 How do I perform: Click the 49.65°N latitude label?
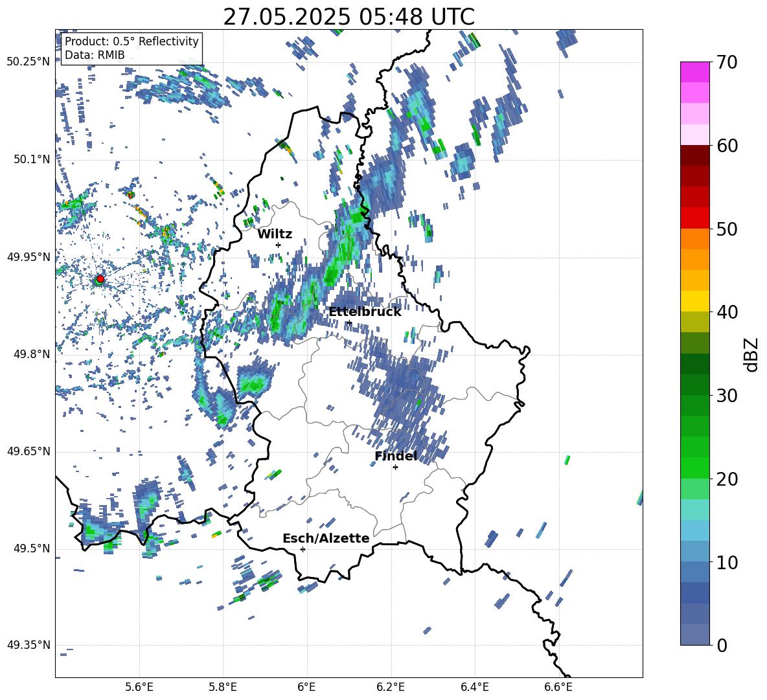pyautogui.click(x=29, y=451)
